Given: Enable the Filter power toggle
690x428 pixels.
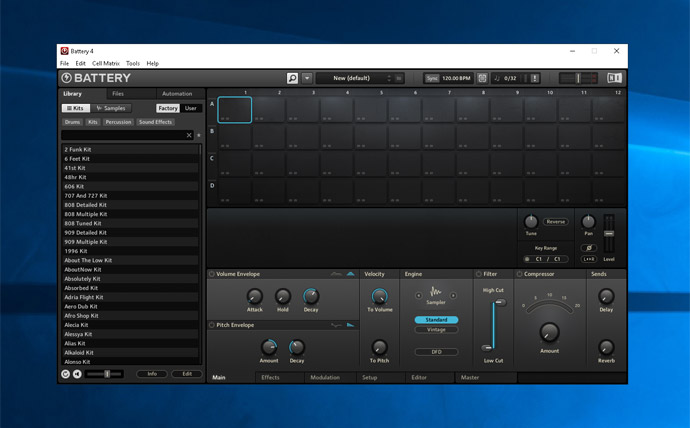Looking at the screenshot, I should click(x=478, y=274).
